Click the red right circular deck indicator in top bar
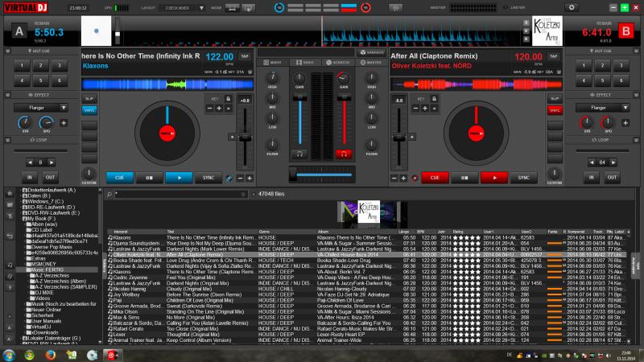 (365, 7)
